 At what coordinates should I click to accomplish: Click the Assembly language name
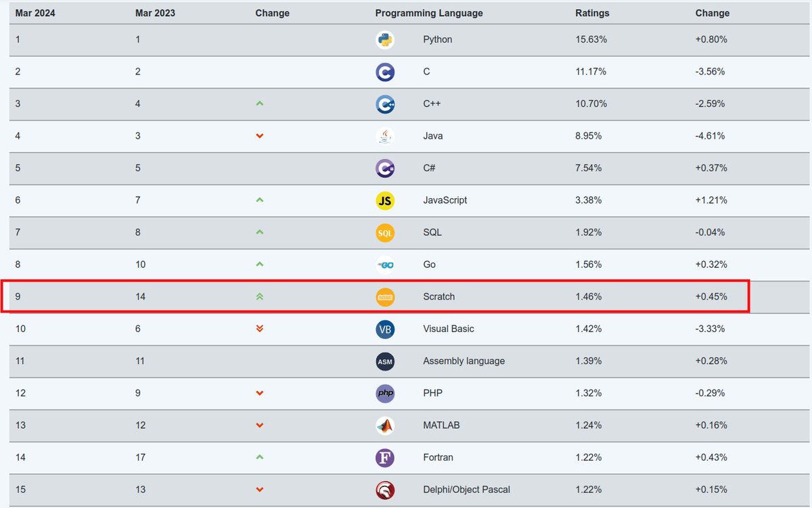tap(464, 361)
